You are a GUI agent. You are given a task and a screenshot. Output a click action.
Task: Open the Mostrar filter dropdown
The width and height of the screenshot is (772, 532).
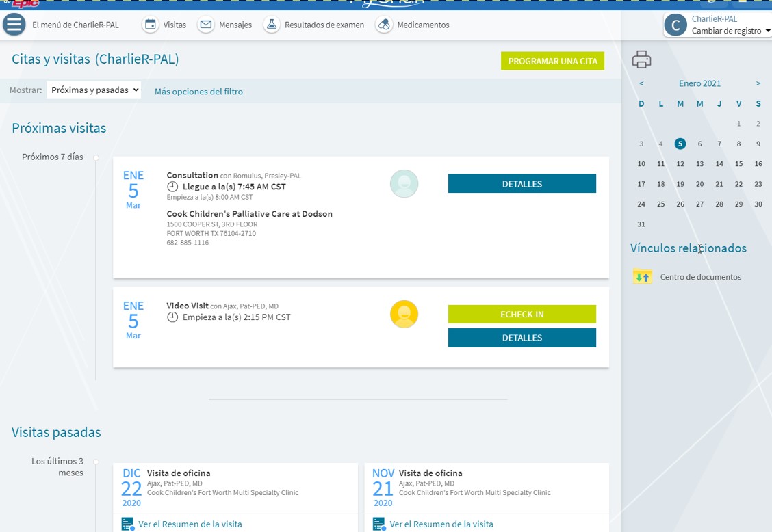[x=94, y=90]
